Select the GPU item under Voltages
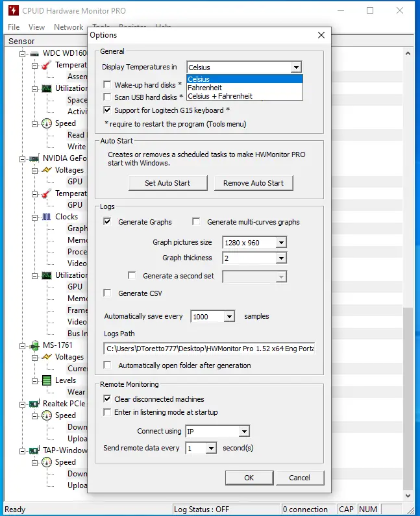This screenshot has height=516, width=420. click(75, 182)
